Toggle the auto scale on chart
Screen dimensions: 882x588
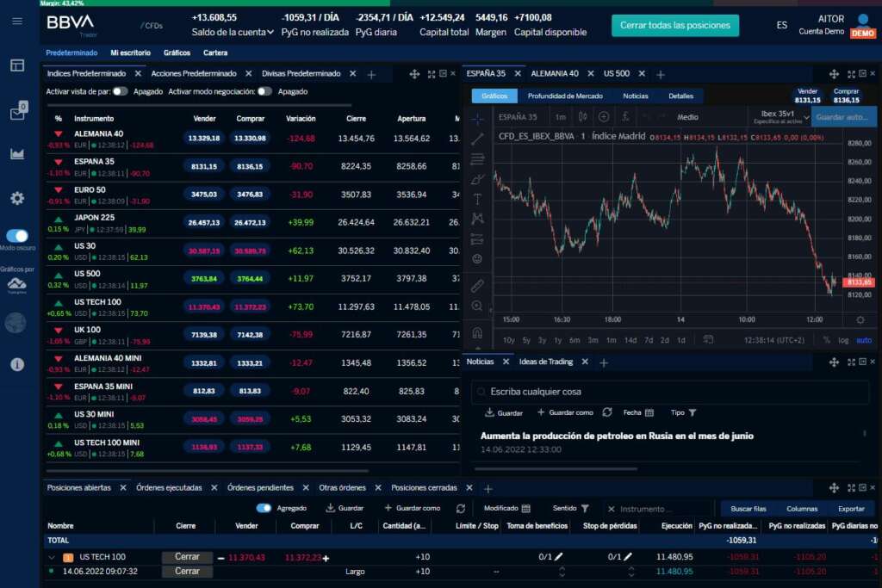click(863, 340)
